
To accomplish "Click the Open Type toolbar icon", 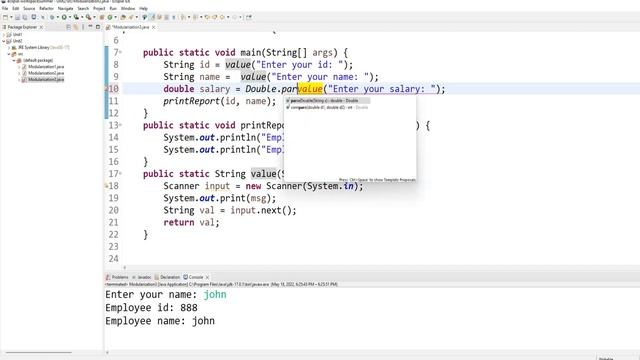I will point(122,17).
